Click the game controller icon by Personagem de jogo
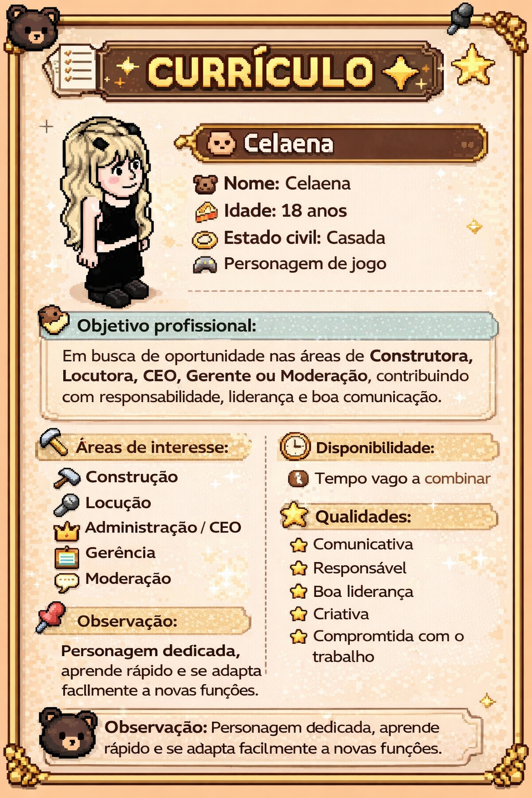Viewport: 532px width, 798px height. tap(205, 265)
